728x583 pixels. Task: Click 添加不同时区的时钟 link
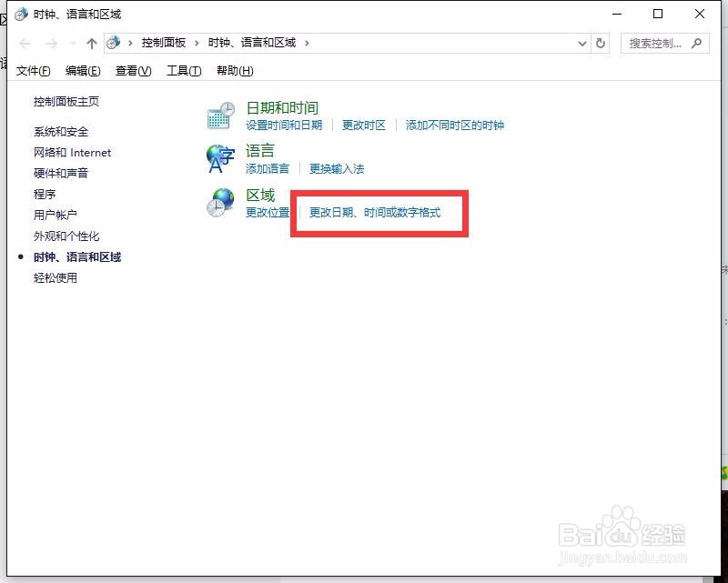click(455, 126)
